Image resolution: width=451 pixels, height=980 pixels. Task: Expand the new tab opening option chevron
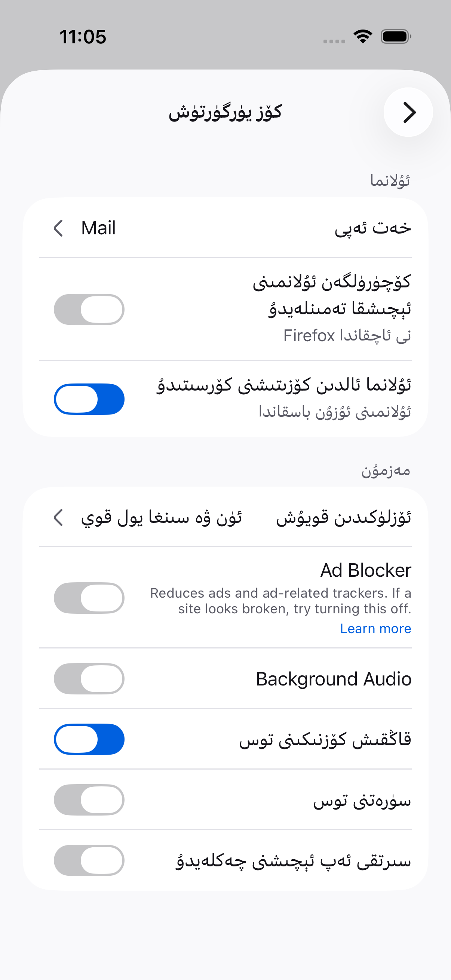58,518
